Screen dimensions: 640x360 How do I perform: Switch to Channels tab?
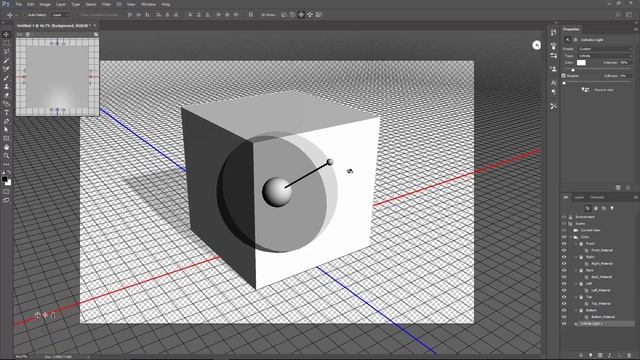[x=597, y=198]
